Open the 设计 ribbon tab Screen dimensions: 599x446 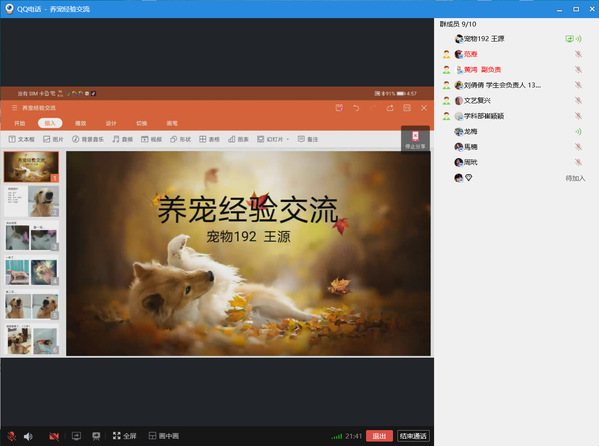coord(111,123)
